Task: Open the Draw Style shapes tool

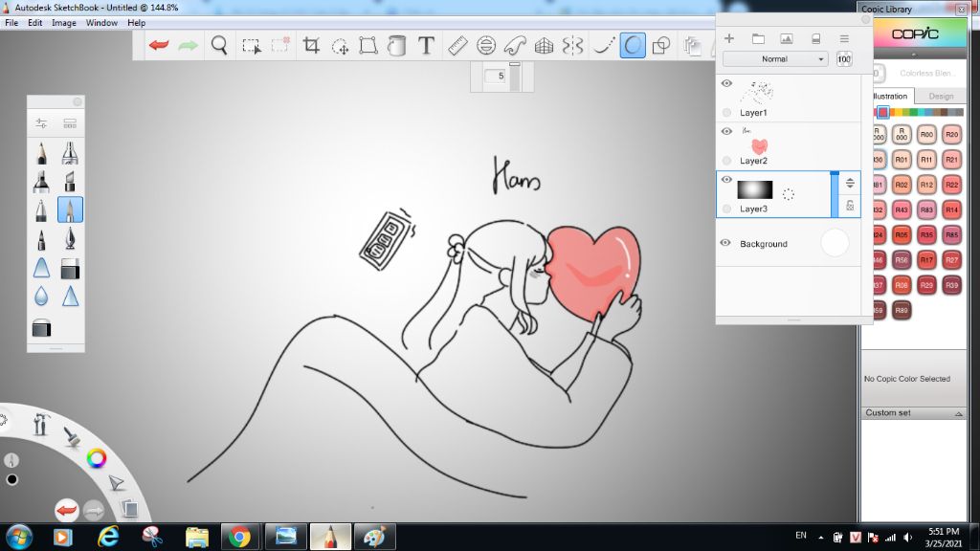Action: coord(661,45)
